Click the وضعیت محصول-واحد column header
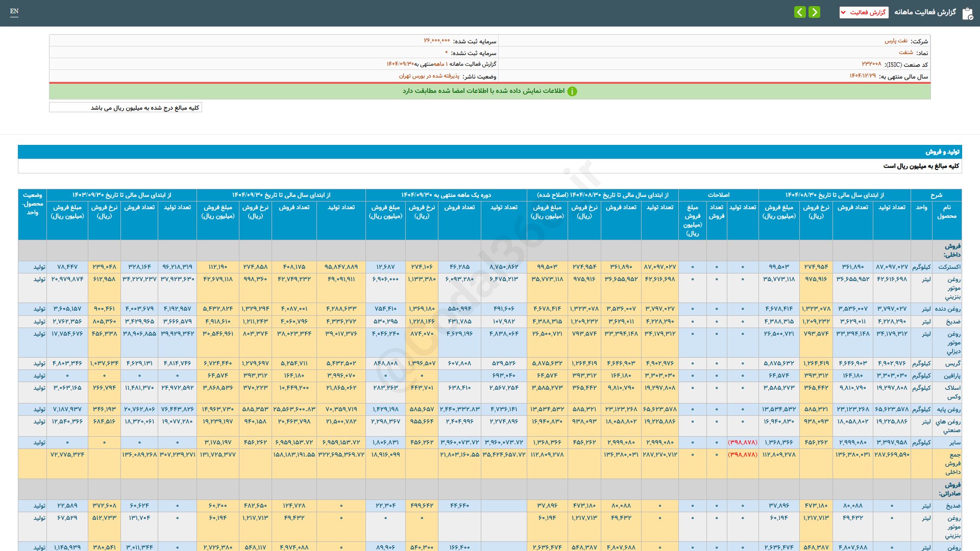The image size is (980, 551). pyautogui.click(x=32, y=204)
